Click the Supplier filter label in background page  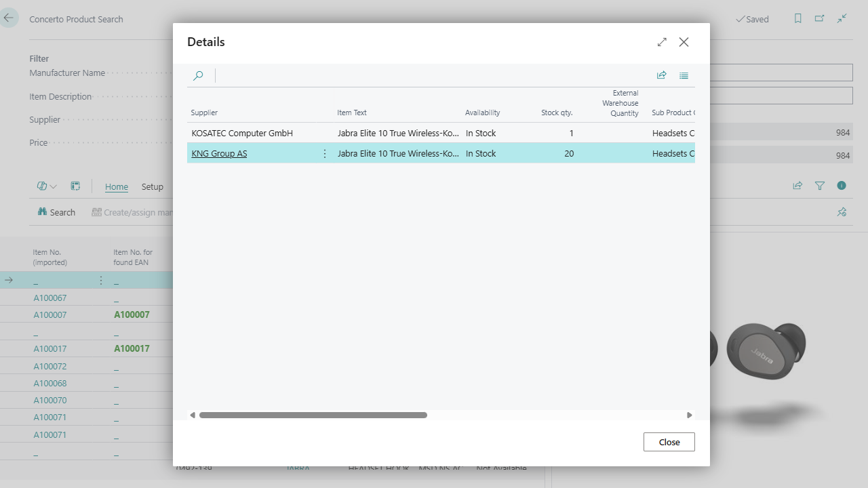45,120
